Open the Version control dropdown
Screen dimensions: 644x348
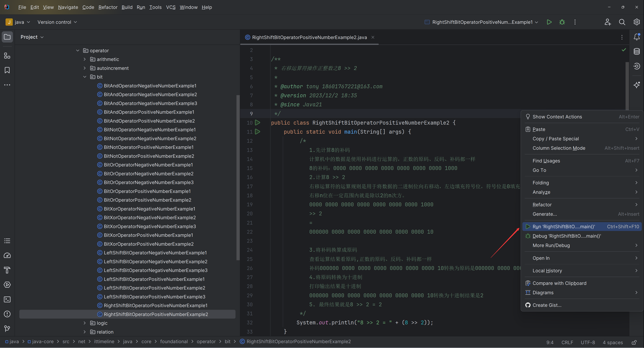coord(57,22)
